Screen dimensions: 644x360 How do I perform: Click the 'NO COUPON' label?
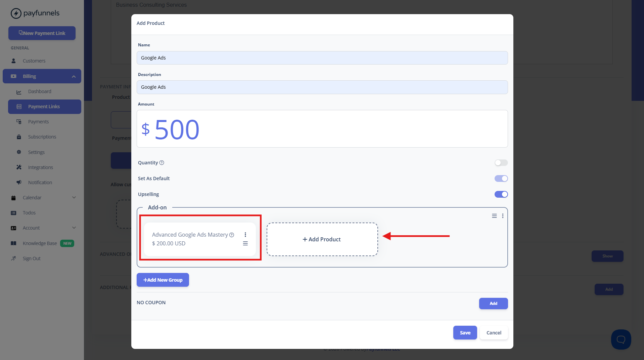pyautogui.click(x=151, y=303)
